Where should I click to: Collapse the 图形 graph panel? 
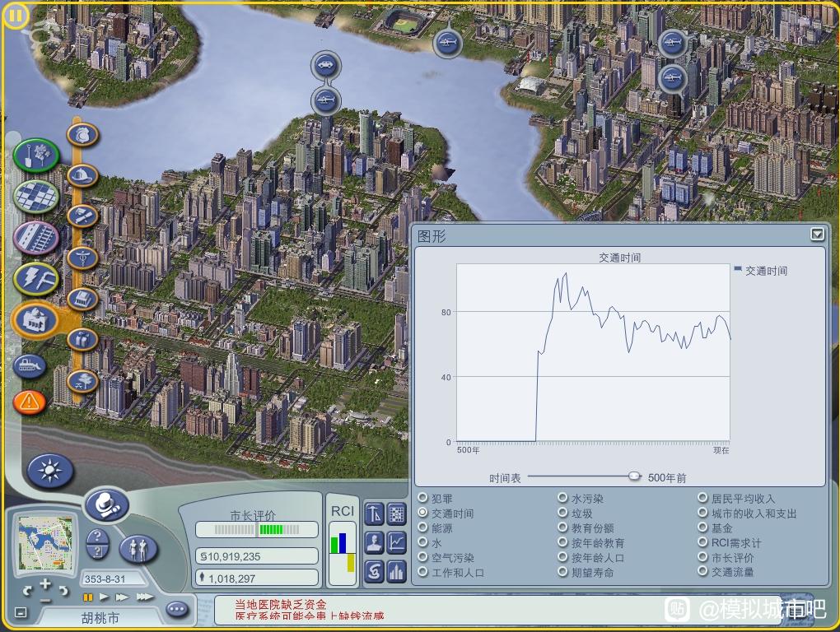point(816,235)
